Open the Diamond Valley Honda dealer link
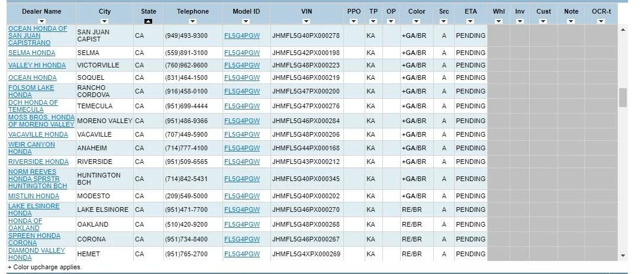Image resolution: width=644 pixels, height=274 pixels. coord(37,254)
